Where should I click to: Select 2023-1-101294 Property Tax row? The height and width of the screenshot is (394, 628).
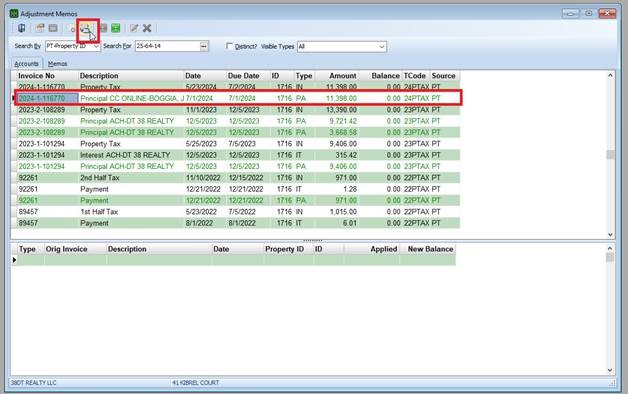tap(238, 144)
